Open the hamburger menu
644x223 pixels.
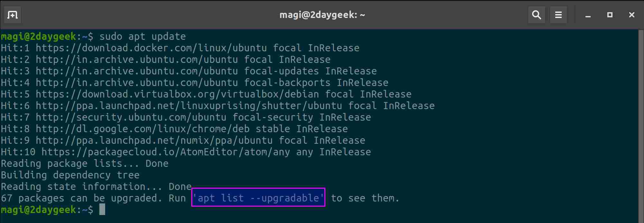click(x=558, y=15)
